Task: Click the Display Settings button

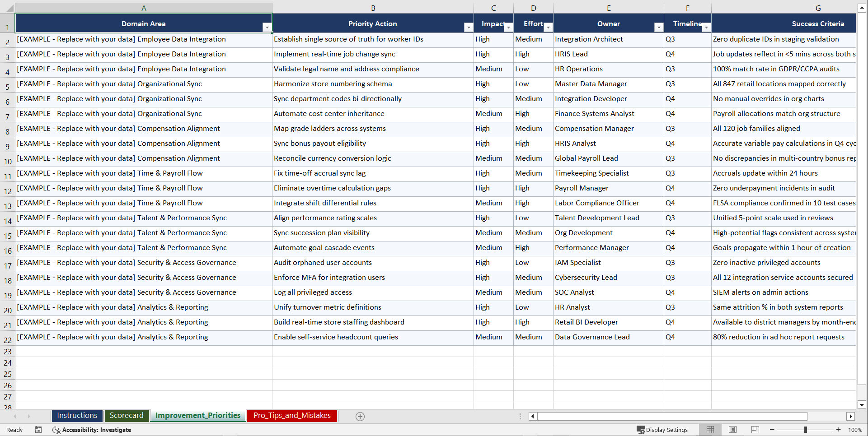Action: tap(663, 430)
